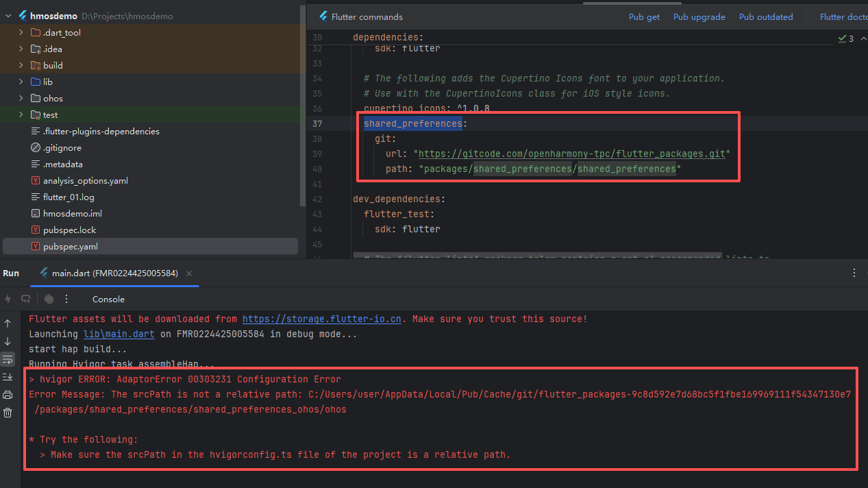Click the hmosdemo project Flutter icon

pyautogui.click(x=23, y=16)
